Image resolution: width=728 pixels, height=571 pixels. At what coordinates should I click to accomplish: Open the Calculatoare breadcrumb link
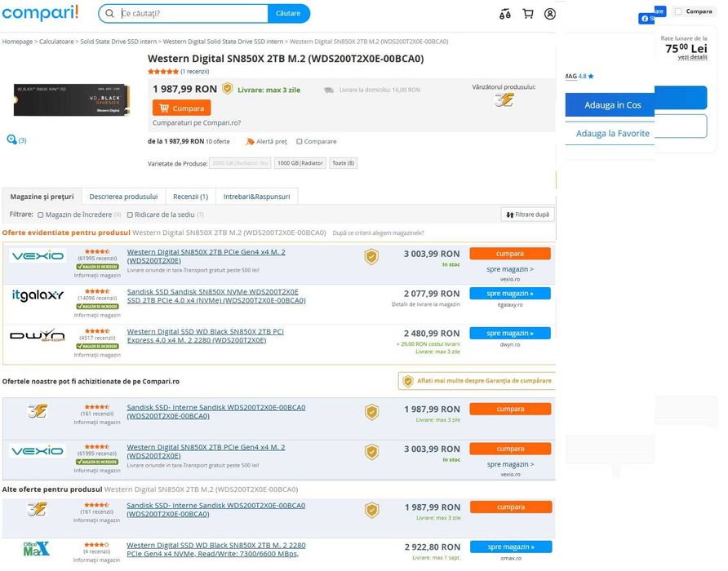(x=56, y=42)
